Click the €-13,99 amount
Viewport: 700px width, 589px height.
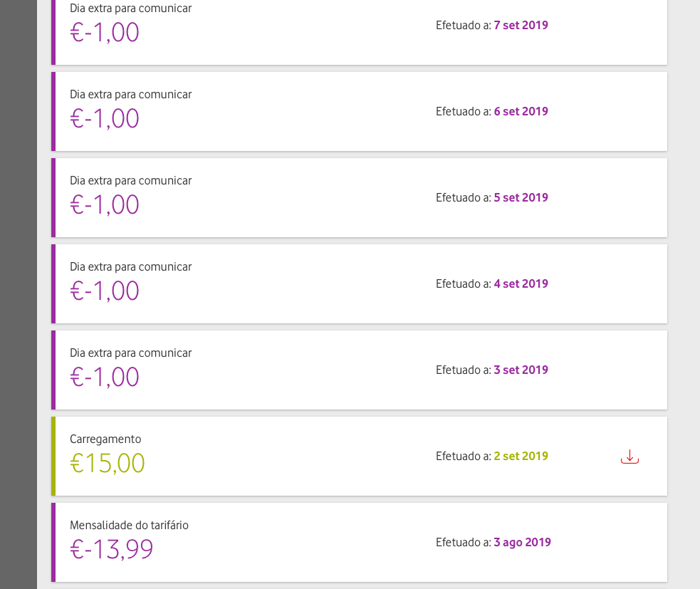(111, 549)
